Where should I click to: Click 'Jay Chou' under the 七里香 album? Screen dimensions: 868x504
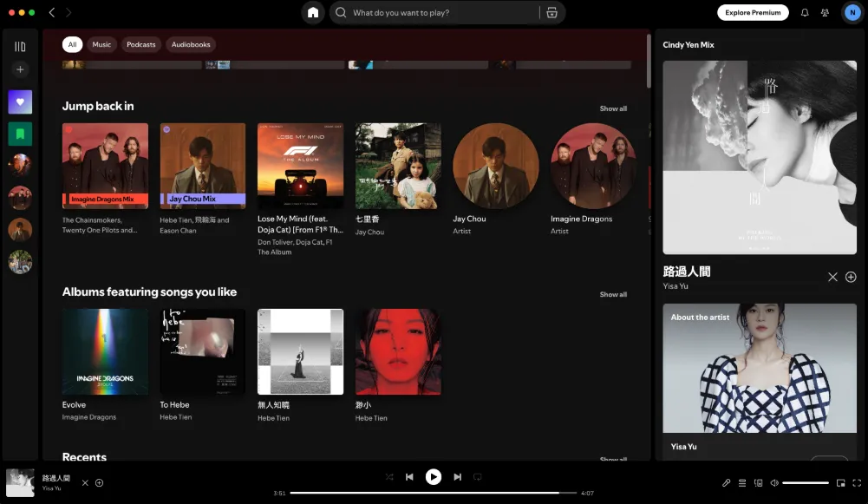[369, 232]
